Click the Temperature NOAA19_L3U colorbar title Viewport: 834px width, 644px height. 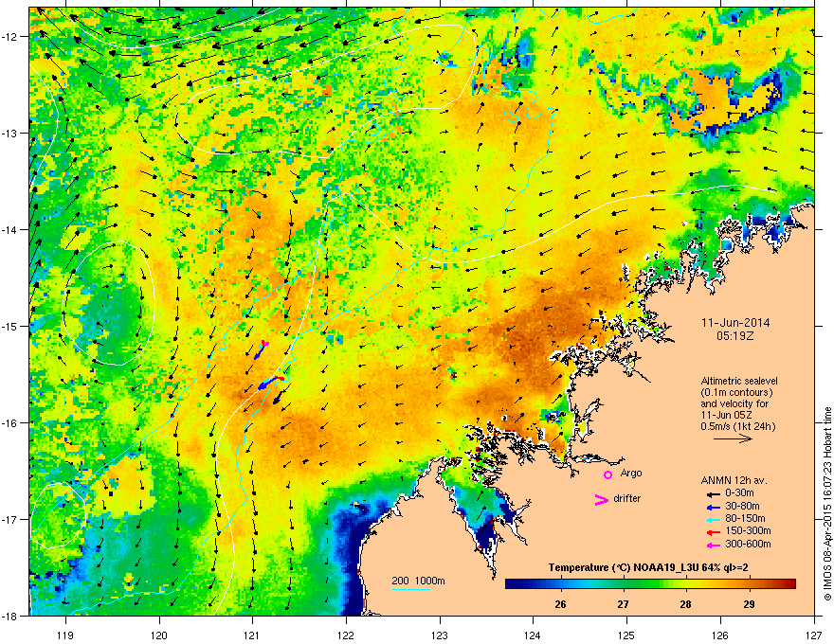648,568
